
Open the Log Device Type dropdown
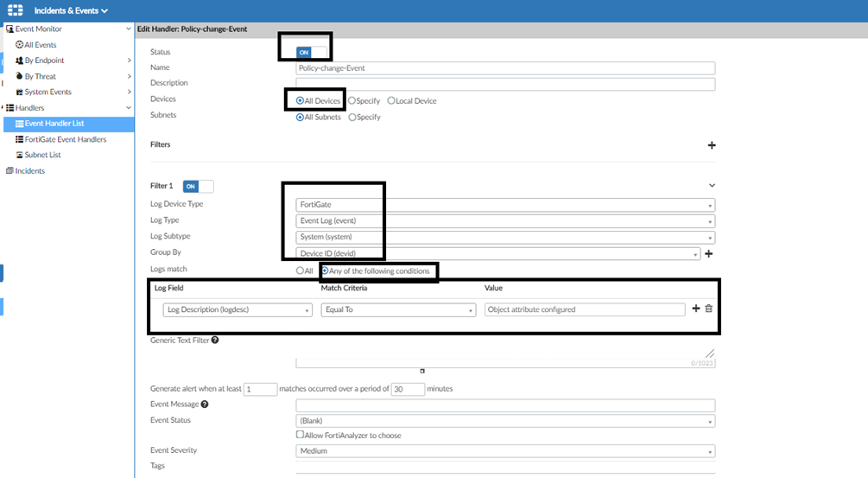point(505,205)
